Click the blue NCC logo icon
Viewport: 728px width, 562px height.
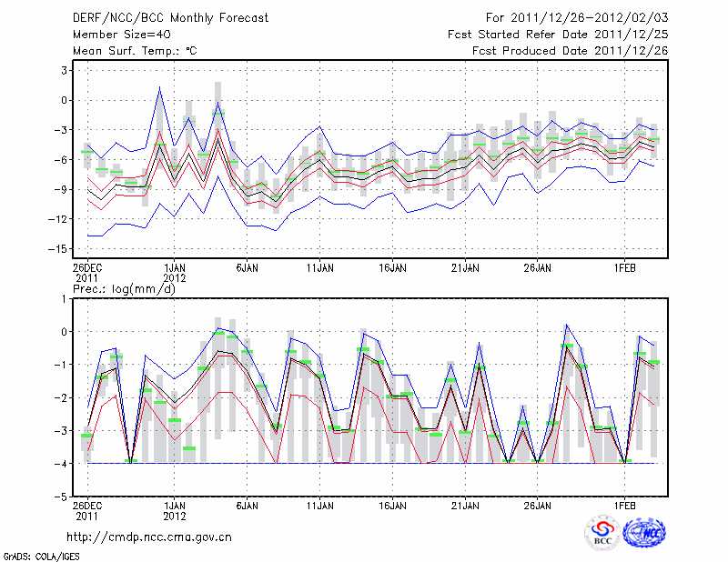tap(643, 534)
